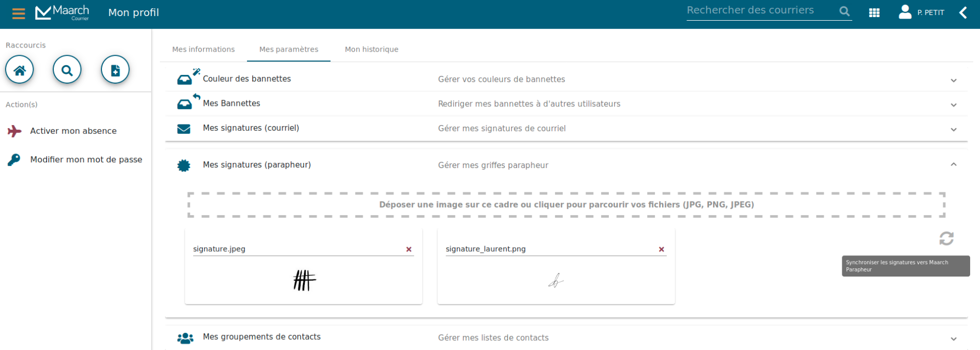980x350 pixels.
Task: Click Modifier mon mot de passe
Action: pos(86,160)
